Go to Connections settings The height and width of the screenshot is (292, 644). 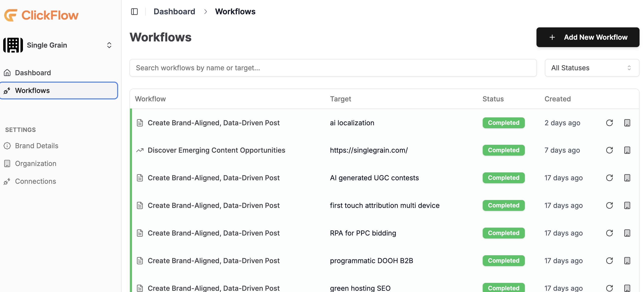(35, 181)
